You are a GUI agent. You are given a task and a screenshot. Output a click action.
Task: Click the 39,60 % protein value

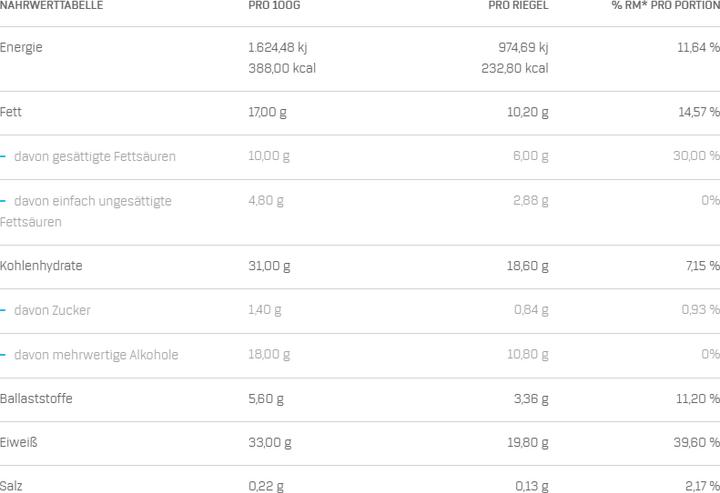(697, 443)
